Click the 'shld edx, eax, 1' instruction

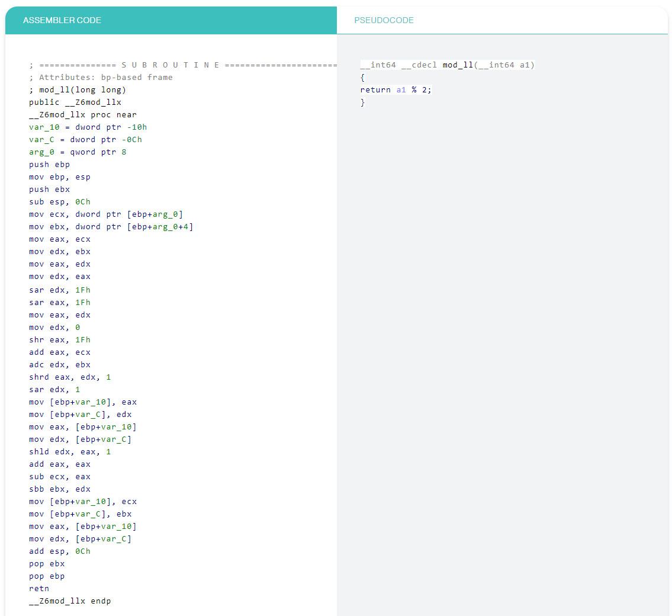[x=70, y=452]
